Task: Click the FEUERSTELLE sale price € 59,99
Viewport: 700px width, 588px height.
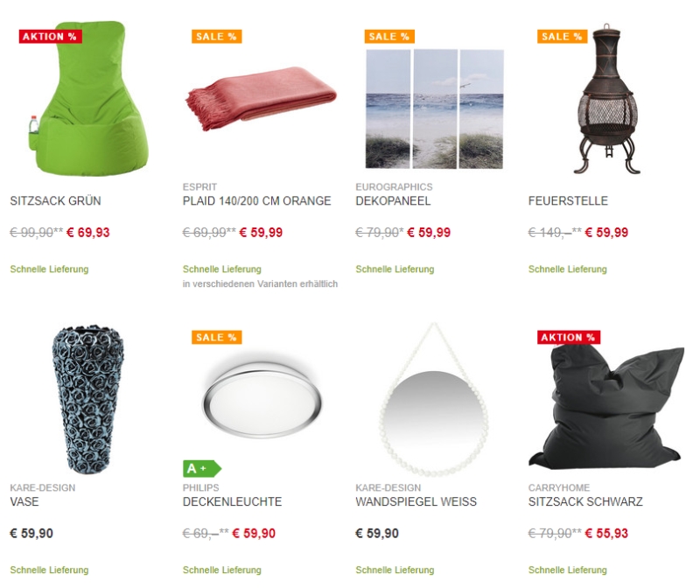Action: [606, 233]
